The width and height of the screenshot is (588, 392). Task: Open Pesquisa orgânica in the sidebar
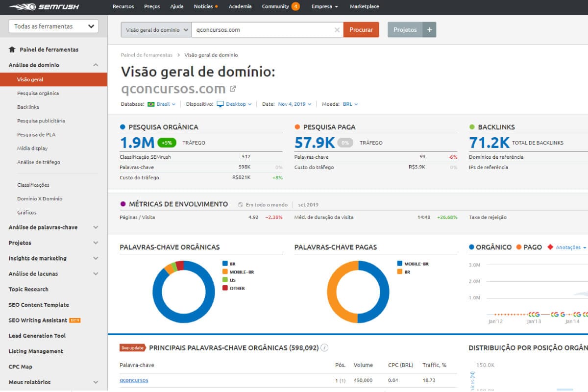click(38, 93)
